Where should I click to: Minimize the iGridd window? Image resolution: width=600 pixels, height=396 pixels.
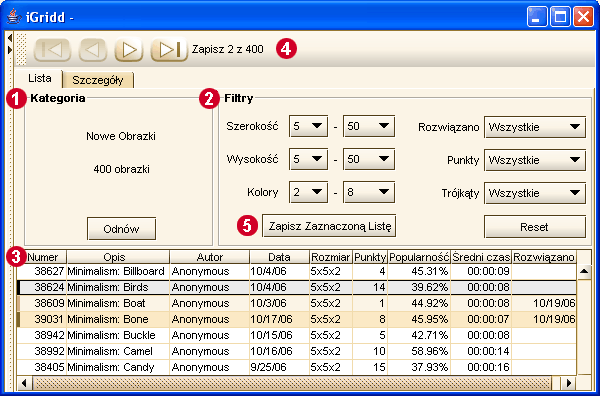click(x=537, y=17)
